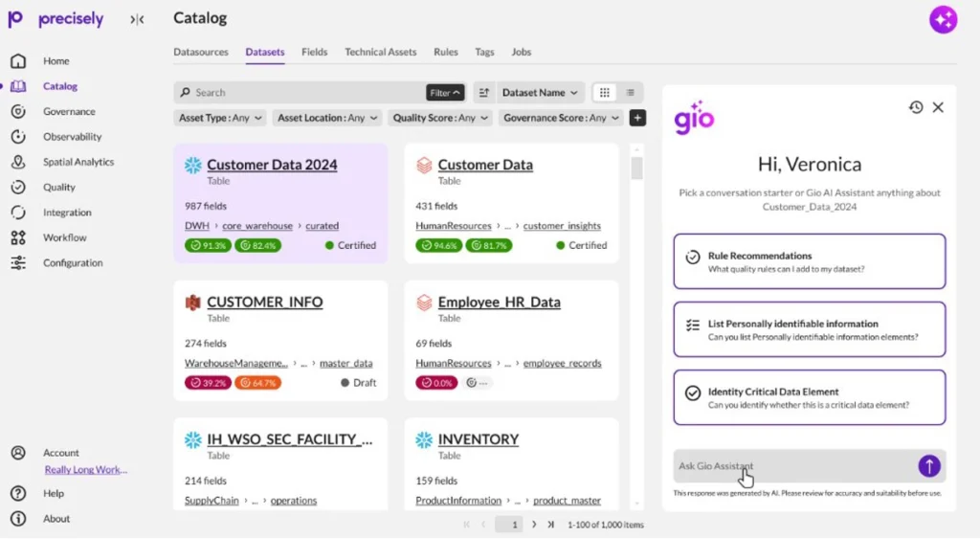Open Customer Data 2024 dataset
Screen dimensions: 980x539
coord(272,165)
